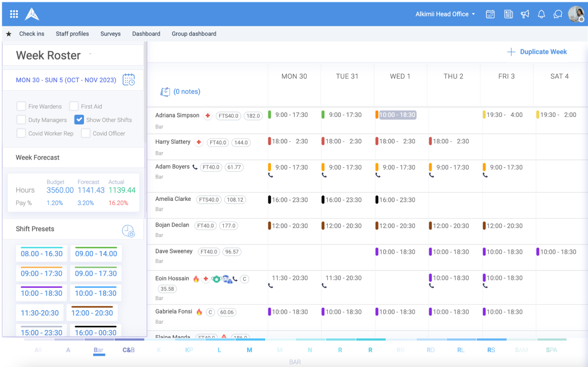This screenshot has height=367, width=588.
Task: Open the (0 notes) link
Action: (187, 92)
